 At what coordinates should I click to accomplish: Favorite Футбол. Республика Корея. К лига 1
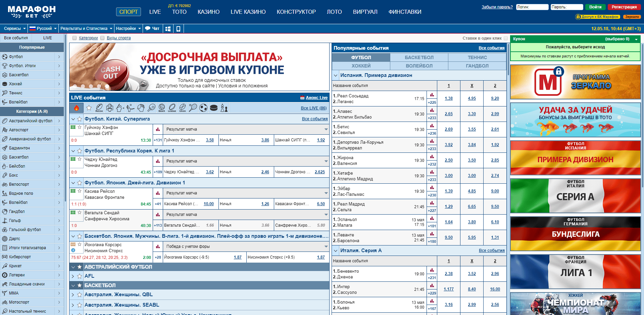coord(80,151)
